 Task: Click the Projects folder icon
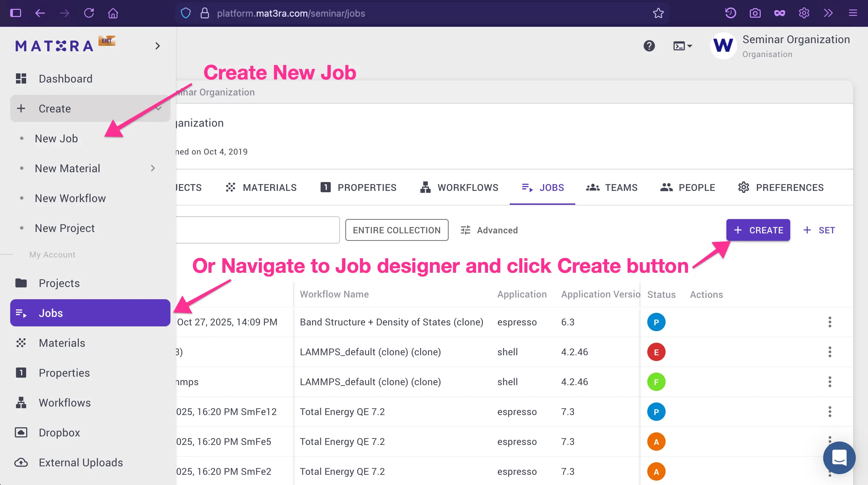coord(21,283)
